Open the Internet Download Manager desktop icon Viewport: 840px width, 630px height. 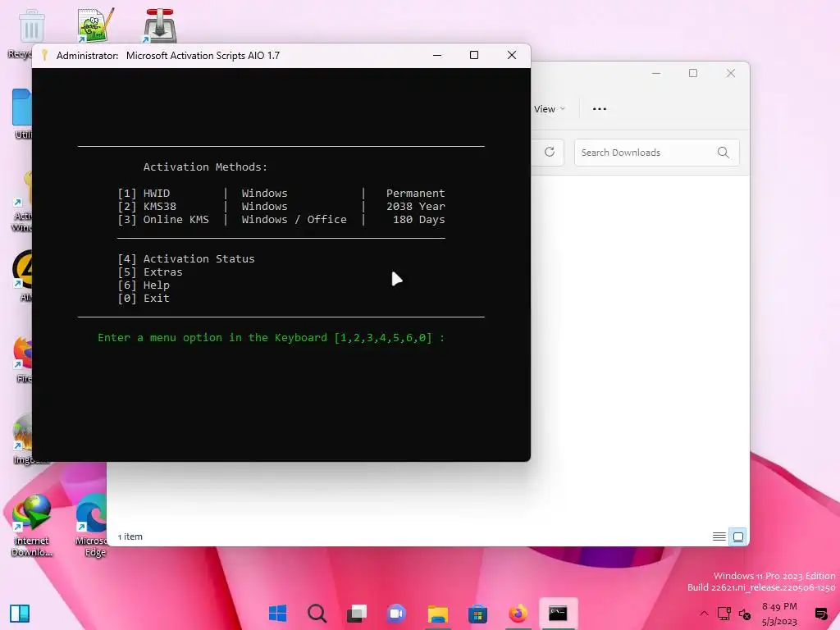click(31, 525)
